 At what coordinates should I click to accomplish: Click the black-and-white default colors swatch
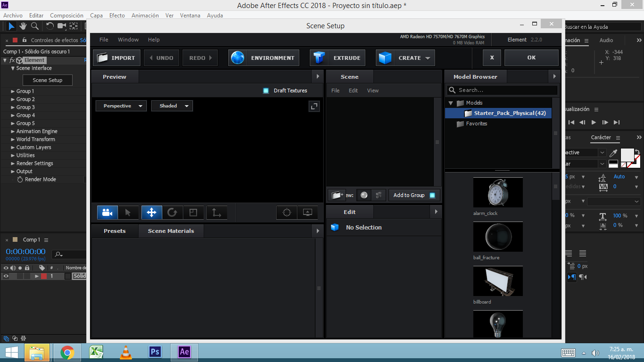[613, 164]
